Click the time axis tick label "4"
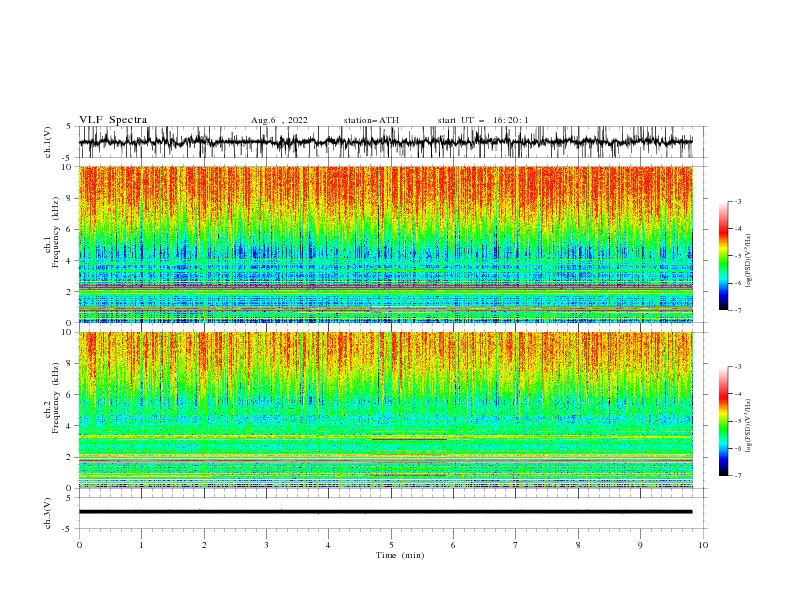 (x=329, y=545)
